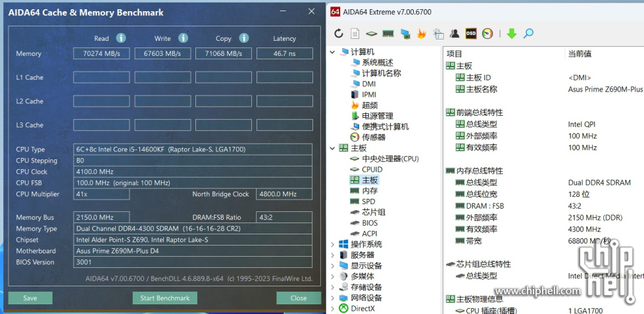Viewport: 644px width, 314px height.
Task: Click the North Bridge Clock 4800.0 MHz value
Action: (285, 194)
